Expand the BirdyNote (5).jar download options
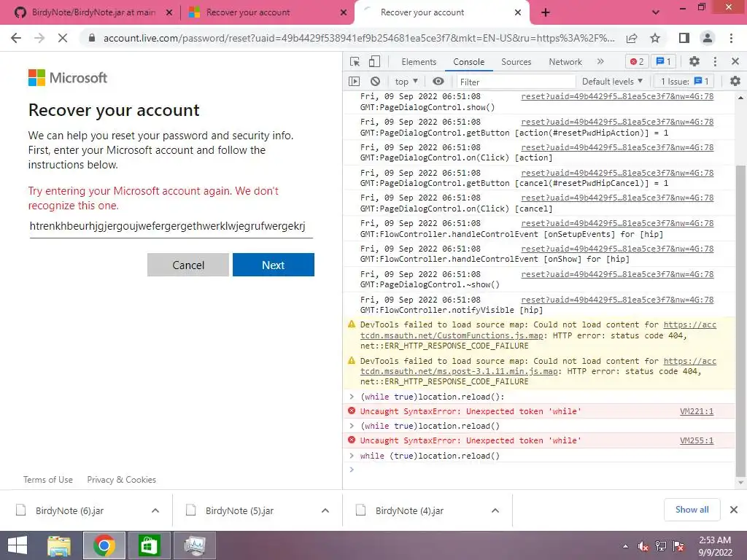 tap(325, 510)
